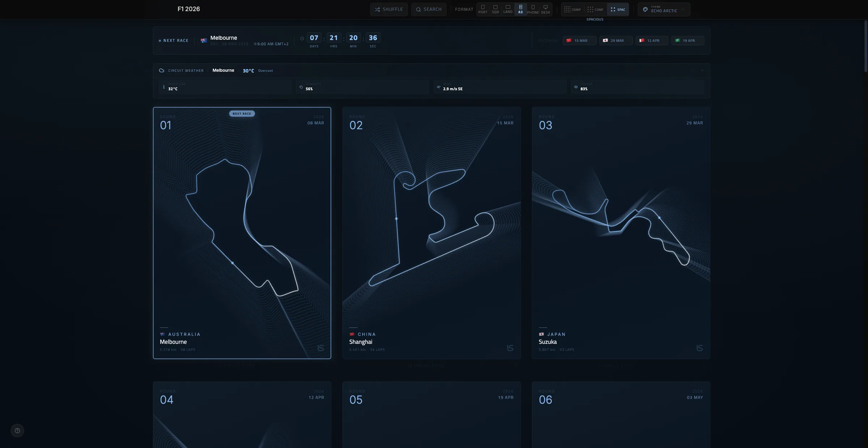Click the countdown clock icon
868x448 pixels.
point(302,38)
